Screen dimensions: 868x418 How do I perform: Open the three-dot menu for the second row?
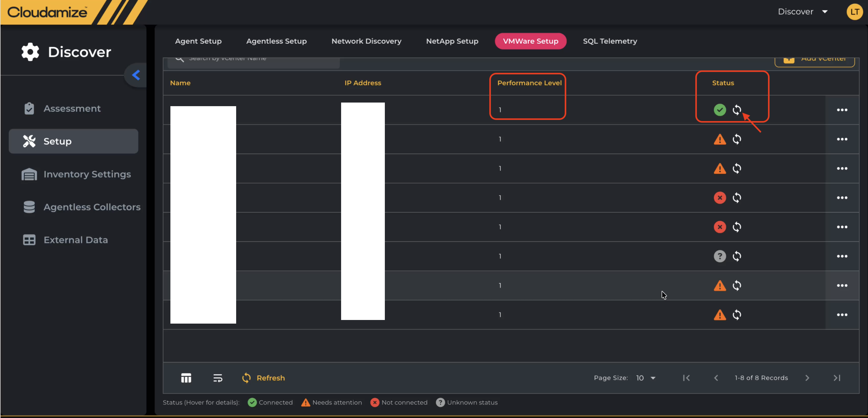click(842, 139)
